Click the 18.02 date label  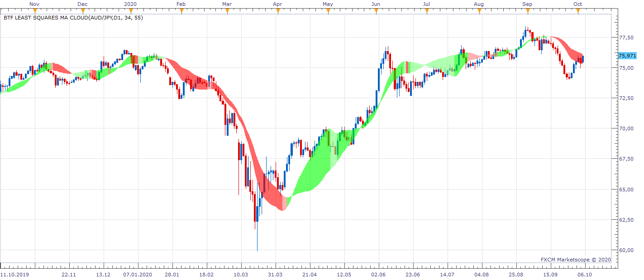point(206,275)
